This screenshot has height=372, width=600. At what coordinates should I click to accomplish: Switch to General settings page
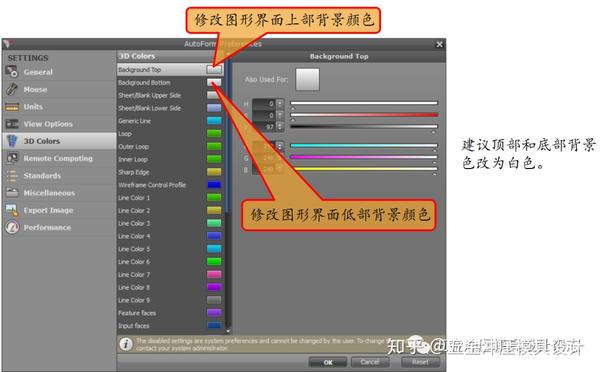(x=59, y=72)
